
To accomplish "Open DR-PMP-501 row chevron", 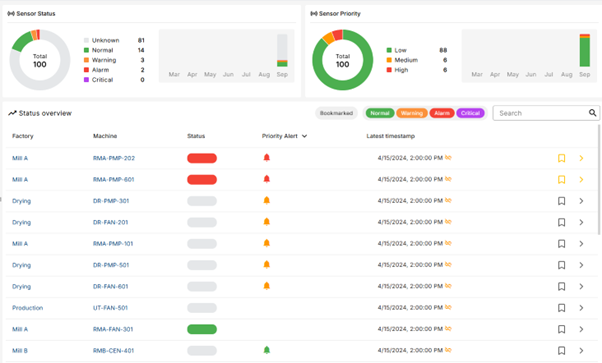I will pyautogui.click(x=581, y=265).
